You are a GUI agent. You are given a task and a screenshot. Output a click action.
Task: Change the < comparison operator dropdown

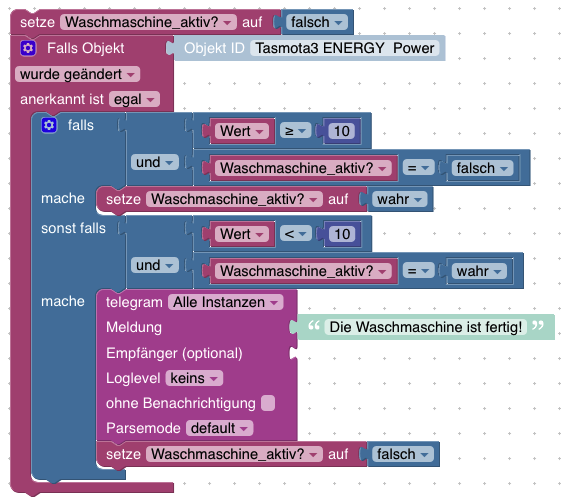(x=296, y=234)
